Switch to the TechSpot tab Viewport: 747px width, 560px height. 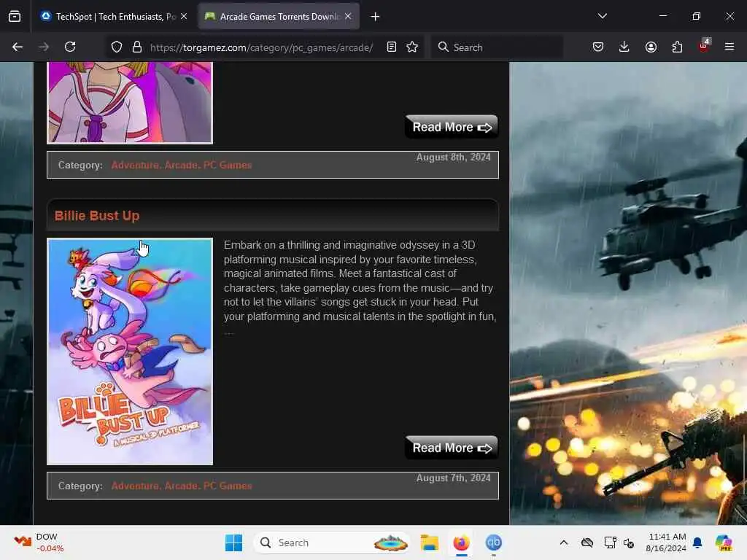(x=115, y=17)
